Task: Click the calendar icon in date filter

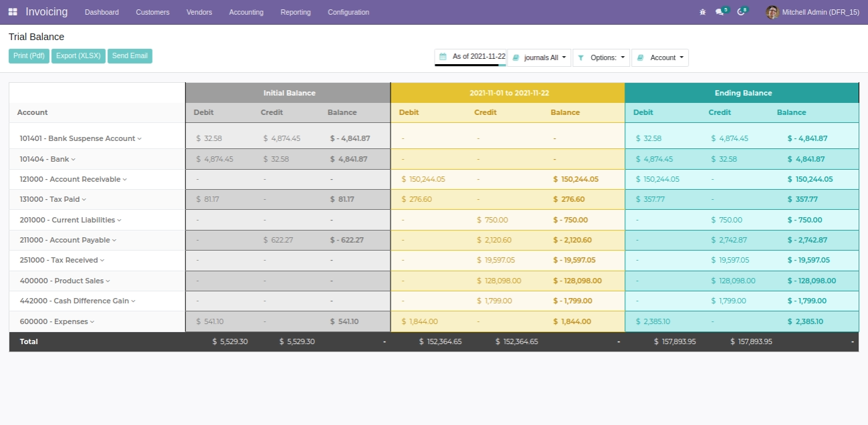Action: (x=443, y=57)
